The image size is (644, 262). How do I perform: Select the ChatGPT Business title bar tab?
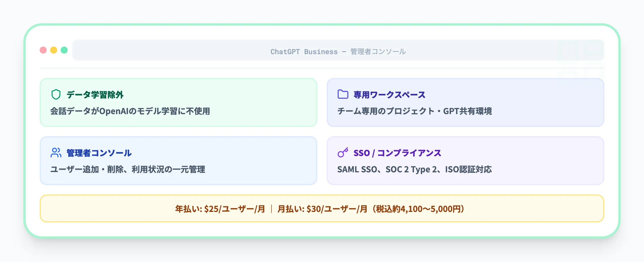(338, 51)
